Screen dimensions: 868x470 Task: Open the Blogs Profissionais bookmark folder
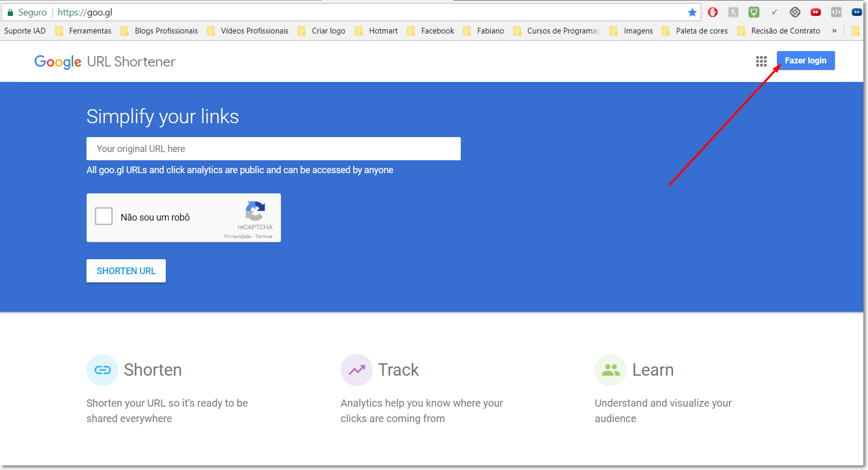(x=160, y=31)
